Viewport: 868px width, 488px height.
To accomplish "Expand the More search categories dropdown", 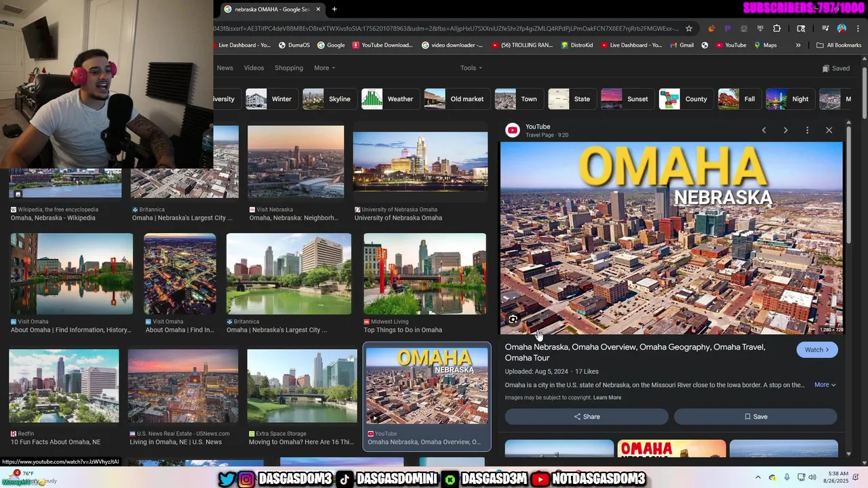I will 324,68.
